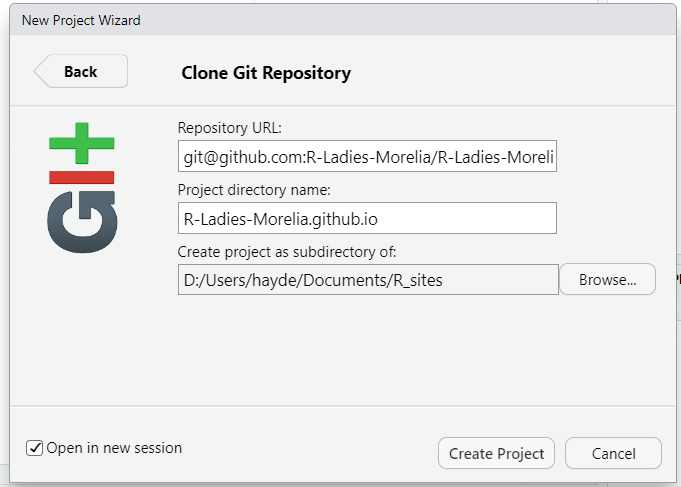Screen dimensions: 681x487
Task: Click the 'Repository URL:' label
Action: 230,128
